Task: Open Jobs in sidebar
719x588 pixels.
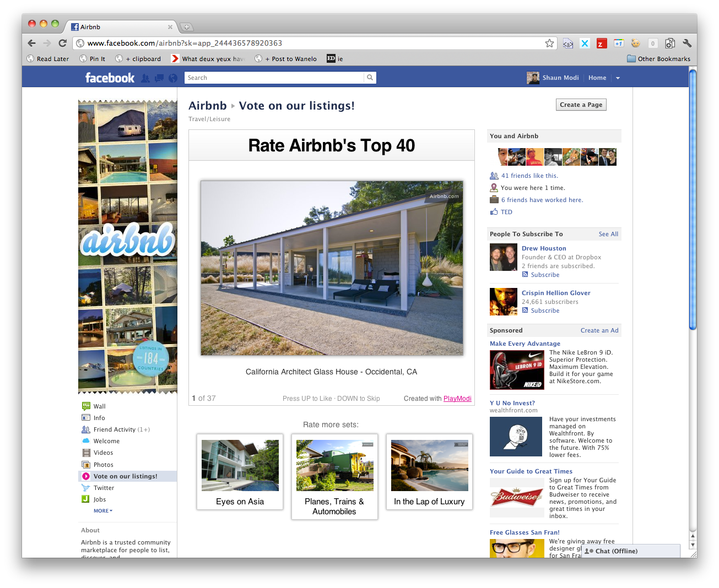Action: 99,499
